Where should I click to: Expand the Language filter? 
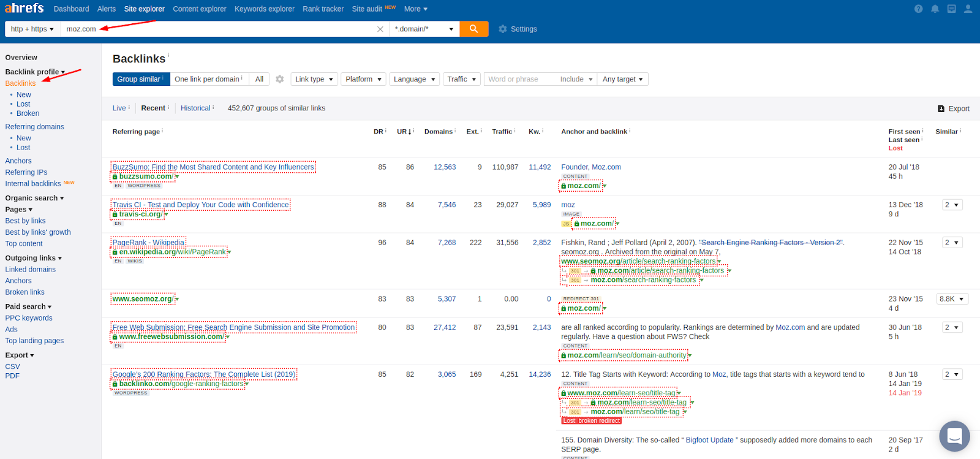tap(414, 79)
